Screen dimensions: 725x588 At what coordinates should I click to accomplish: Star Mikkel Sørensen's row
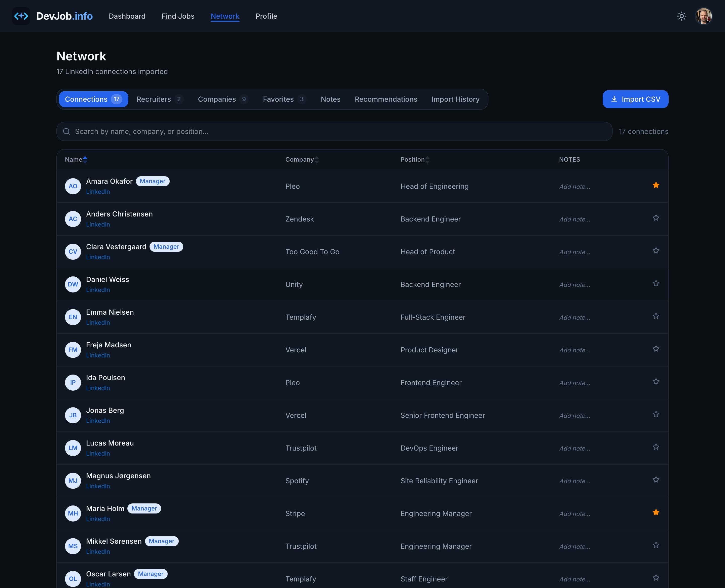[656, 545]
